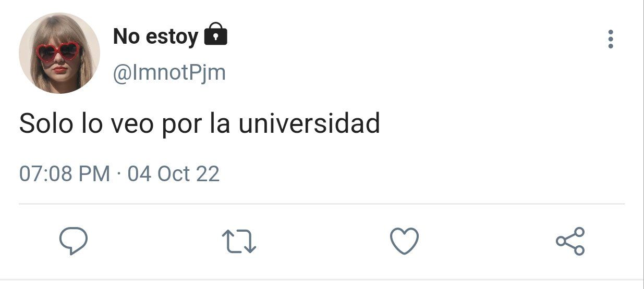Click the divider line under the timestamp

[322, 204]
